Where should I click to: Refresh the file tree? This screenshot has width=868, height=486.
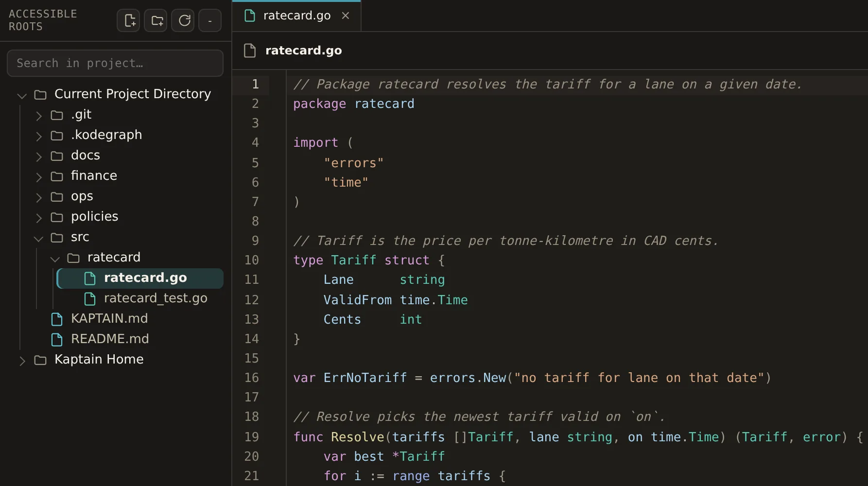click(183, 20)
